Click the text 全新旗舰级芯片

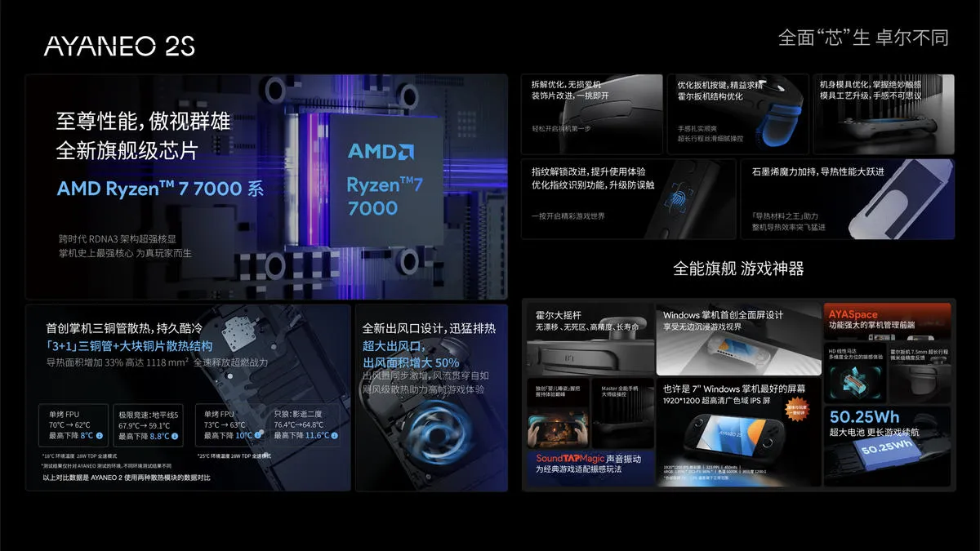pyautogui.click(x=127, y=150)
